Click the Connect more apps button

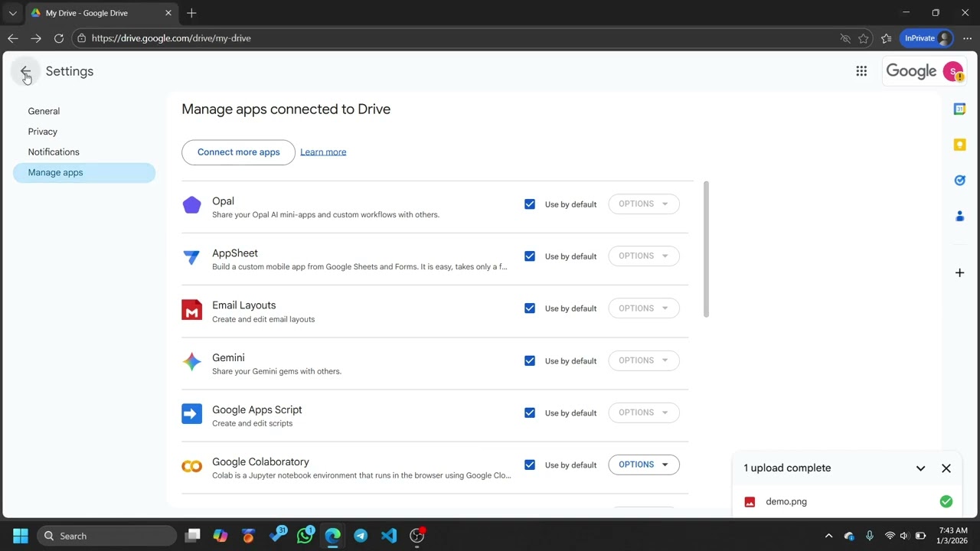pos(238,152)
